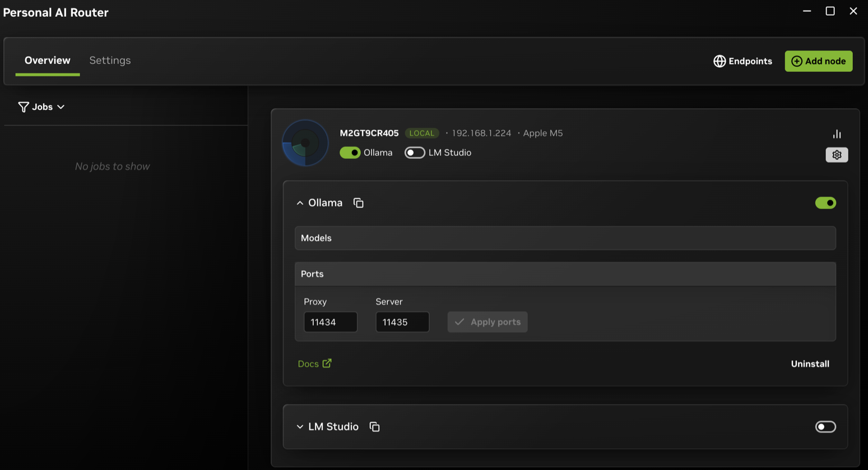Turn on the LM Studio section toggle
This screenshot has height=470, width=868.
coord(825,427)
